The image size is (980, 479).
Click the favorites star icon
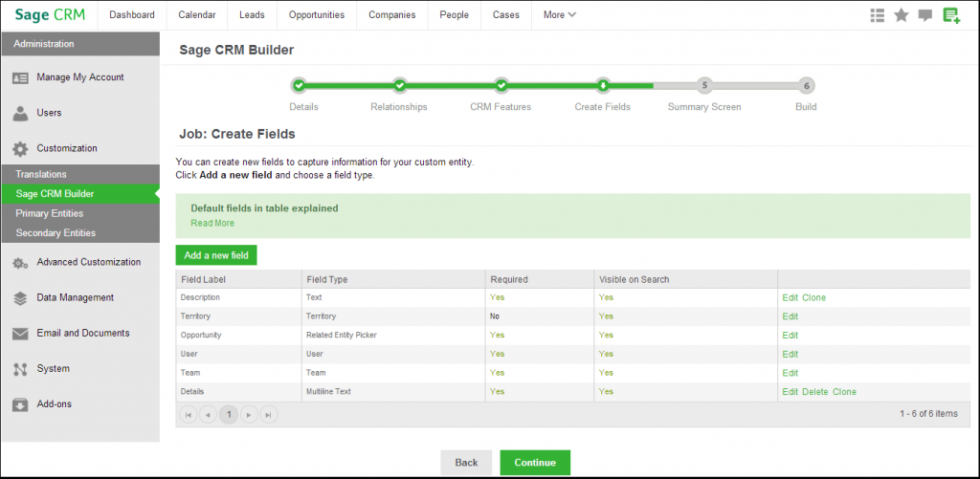pos(901,15)
